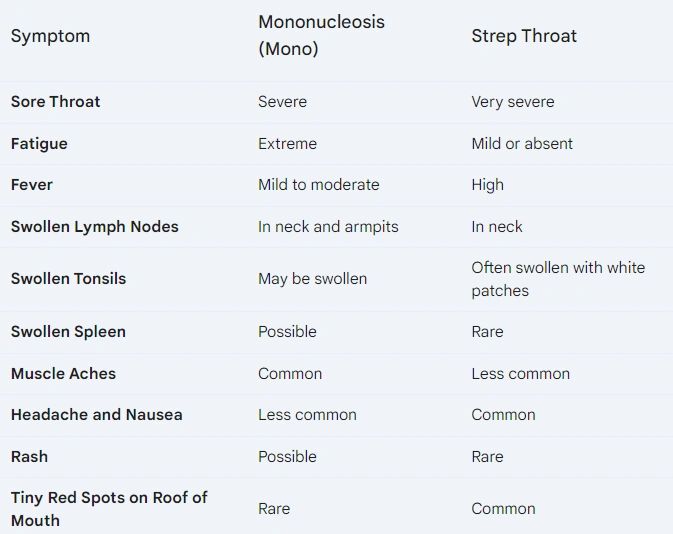
Task: Select the Fatigue row label
Action: [40, 144]
